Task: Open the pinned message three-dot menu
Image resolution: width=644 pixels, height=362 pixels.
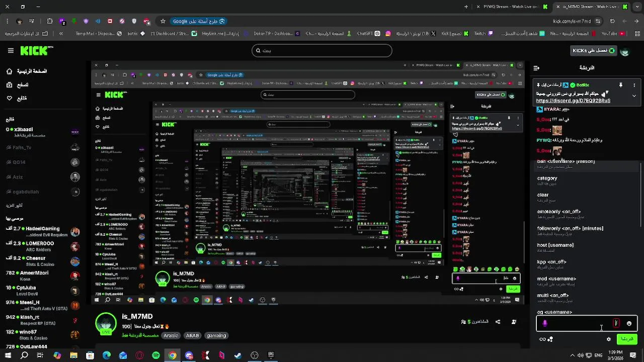Action: 634,85
